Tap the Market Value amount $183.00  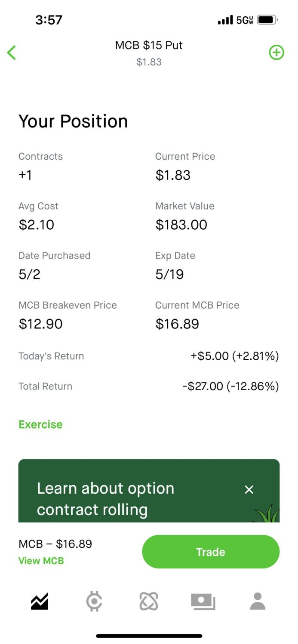181,225
